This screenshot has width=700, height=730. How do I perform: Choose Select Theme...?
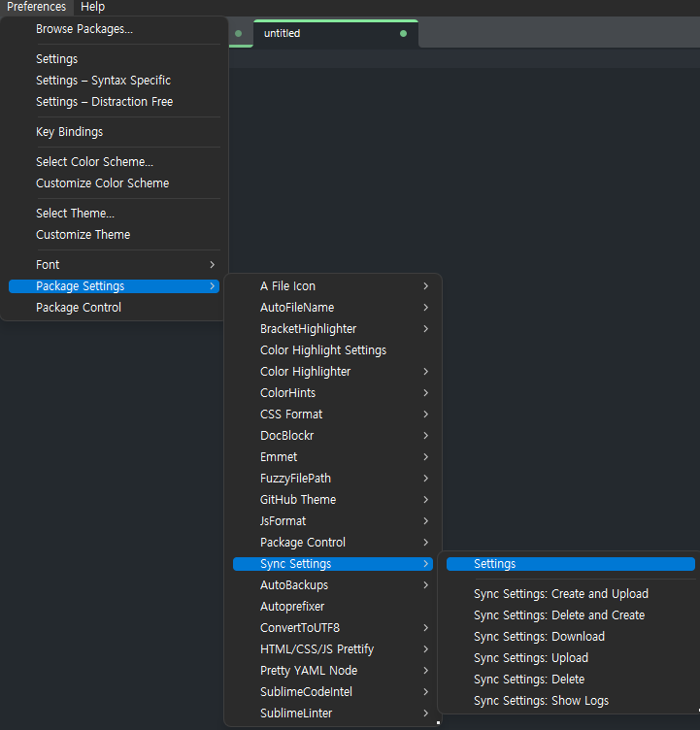pos(115,214)
